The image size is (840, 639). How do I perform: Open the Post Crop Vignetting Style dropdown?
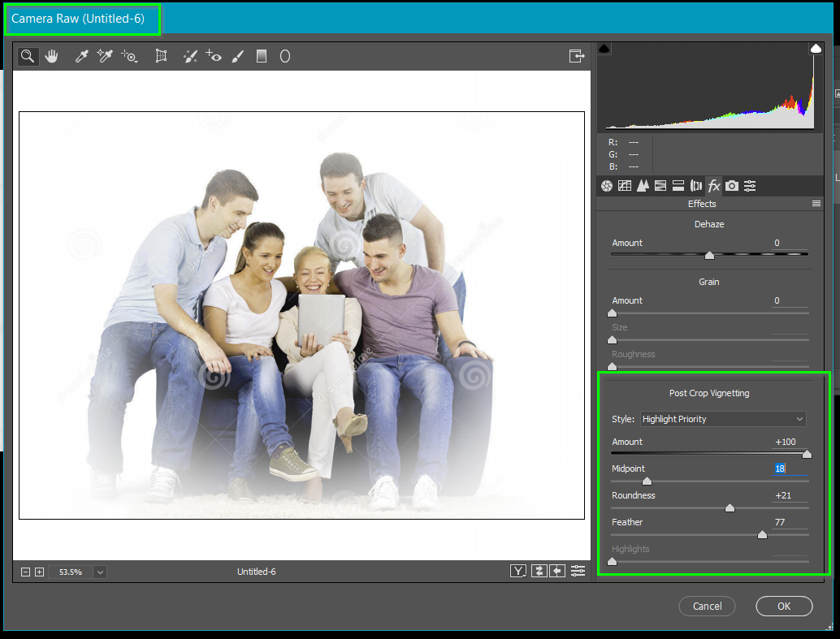coord(722,418)
